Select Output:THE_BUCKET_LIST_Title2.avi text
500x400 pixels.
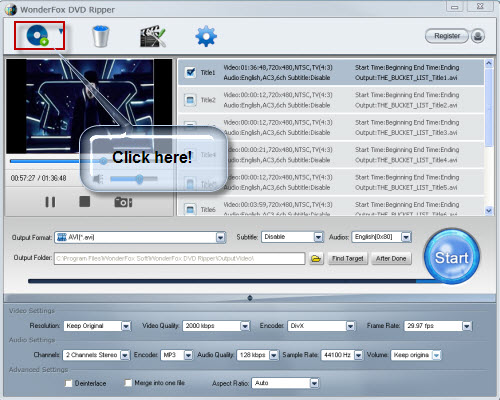click(406, 105)
